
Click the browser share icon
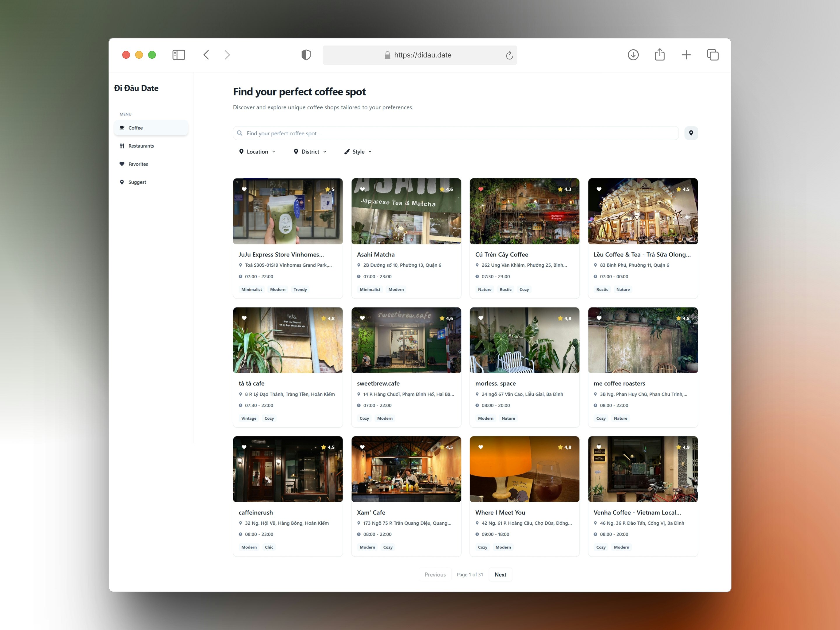660,54
